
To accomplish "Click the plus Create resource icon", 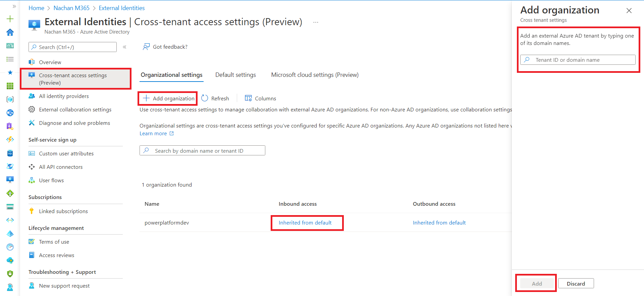I will coord(10,19).
